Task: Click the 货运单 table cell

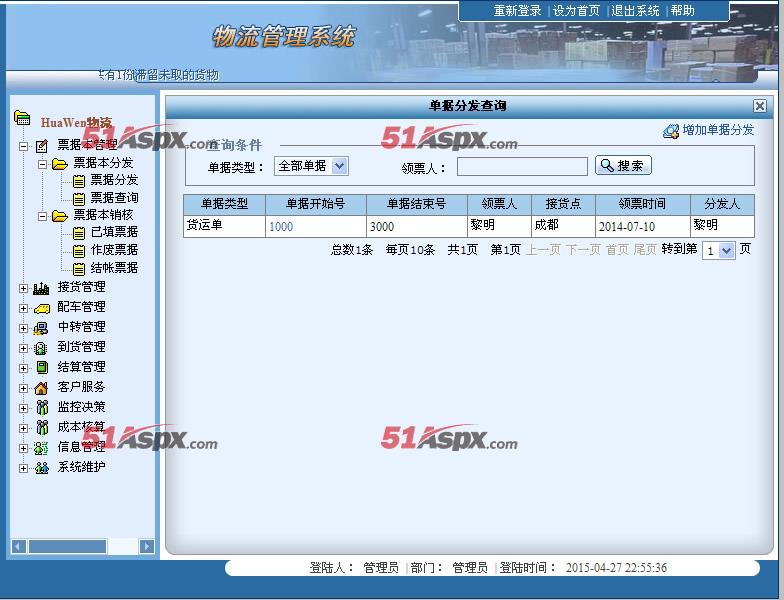Action: (x=224, y=226)
